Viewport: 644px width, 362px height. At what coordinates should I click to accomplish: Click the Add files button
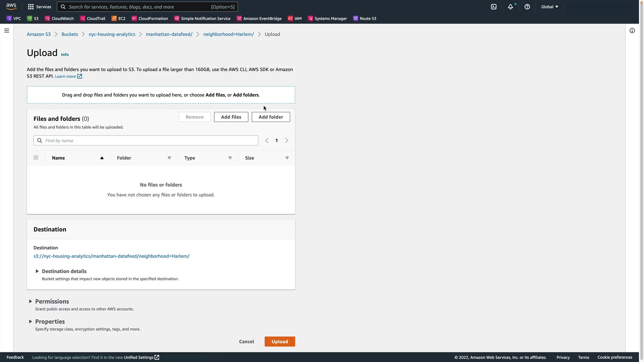231,117
